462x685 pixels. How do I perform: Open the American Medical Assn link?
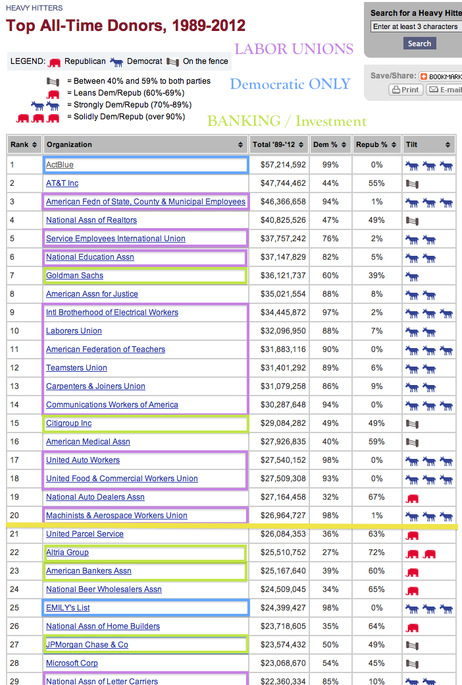(88, 442)
